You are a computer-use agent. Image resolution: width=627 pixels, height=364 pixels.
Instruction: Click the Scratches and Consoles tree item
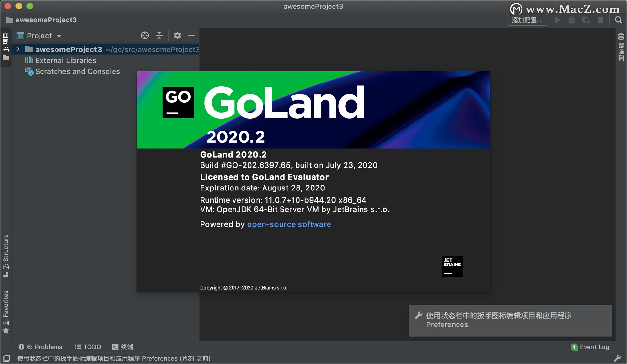78,71
